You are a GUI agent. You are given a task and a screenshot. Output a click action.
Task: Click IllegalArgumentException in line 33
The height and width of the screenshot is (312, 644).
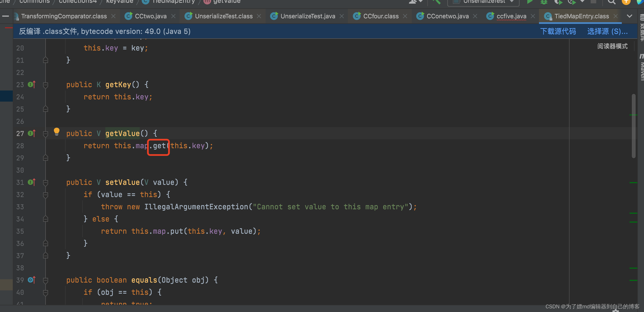[196, 207]
